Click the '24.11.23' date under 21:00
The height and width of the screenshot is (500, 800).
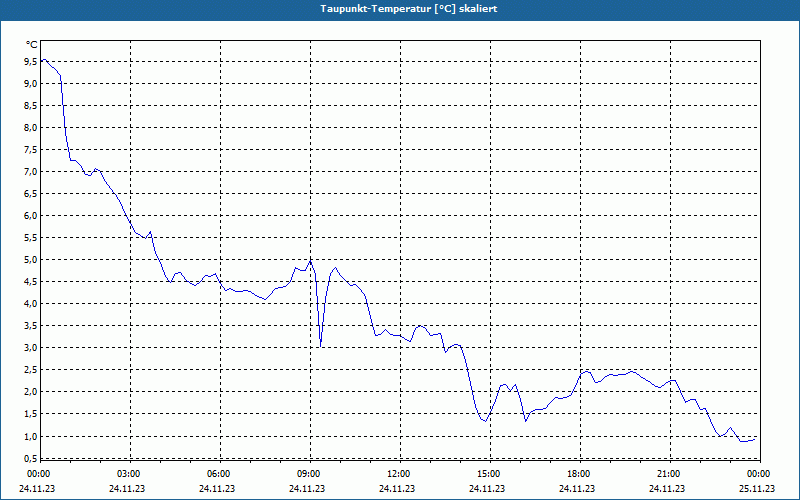coord(667,489)
